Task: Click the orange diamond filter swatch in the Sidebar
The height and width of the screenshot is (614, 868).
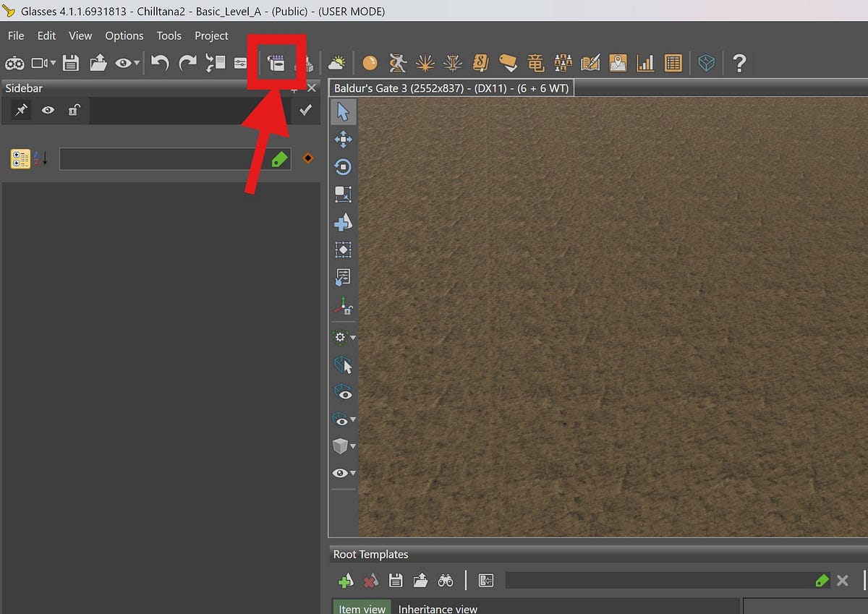Action: (x=307, y=158)
